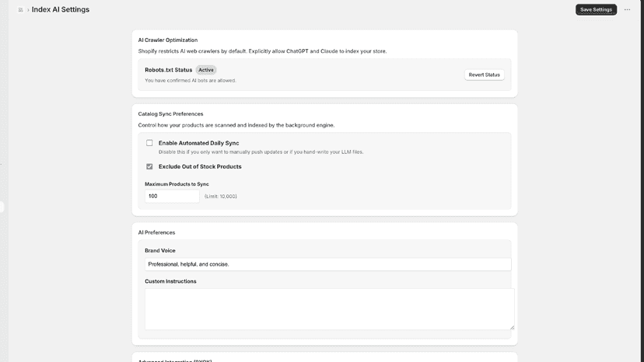The image size is (644, 362).
Task: Click the Save Settings button
Action: tap(596, 9)
